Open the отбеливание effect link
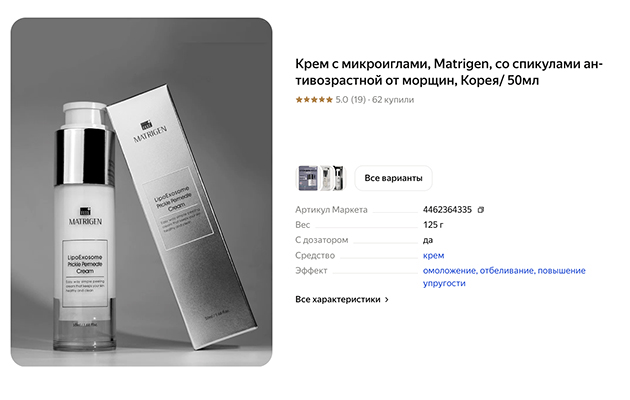Image resolution: width=630 pixels, height=400 pixels. coord(507,271)
